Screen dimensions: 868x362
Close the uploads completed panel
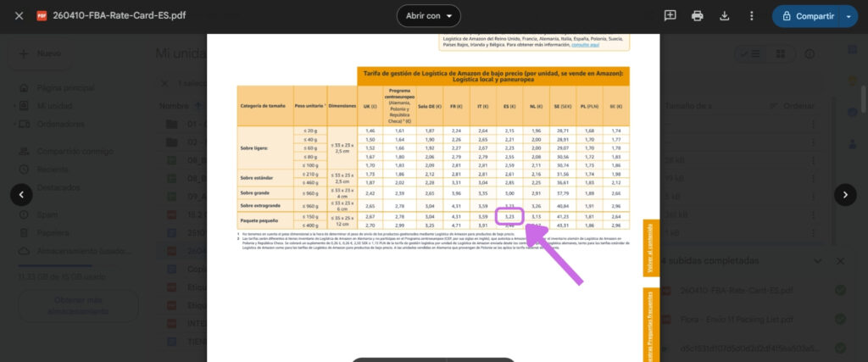[840, 261]
